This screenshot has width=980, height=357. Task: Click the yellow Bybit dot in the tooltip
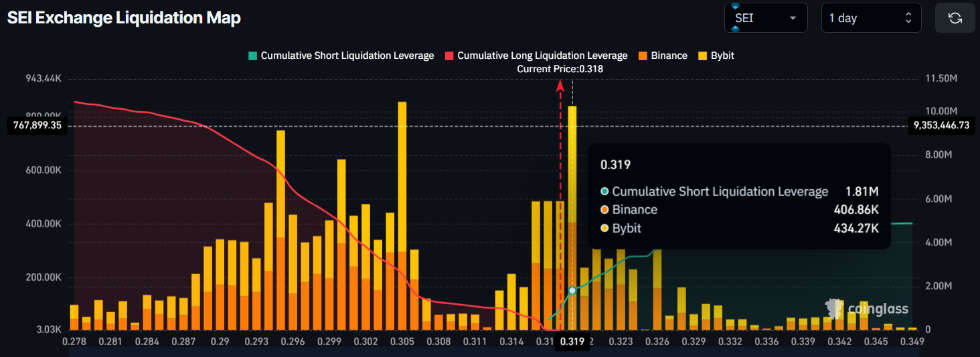[x=604, y=229]
